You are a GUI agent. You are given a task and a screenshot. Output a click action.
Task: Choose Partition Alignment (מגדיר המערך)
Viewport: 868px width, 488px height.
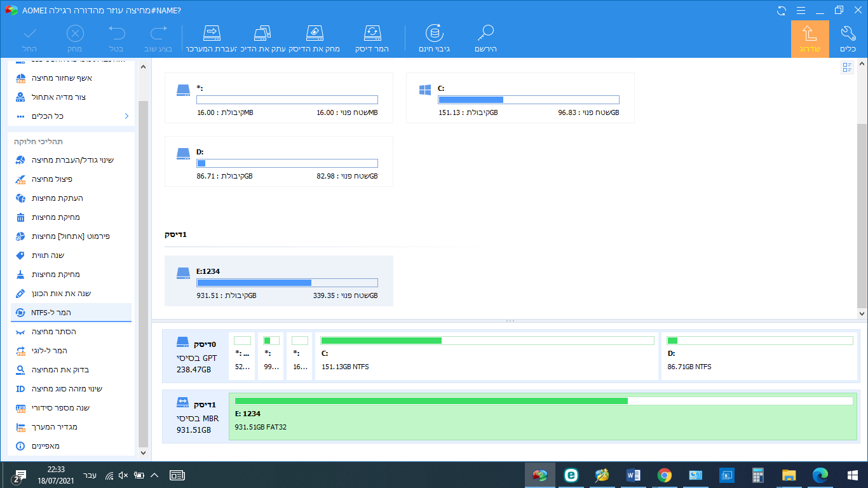71,427
